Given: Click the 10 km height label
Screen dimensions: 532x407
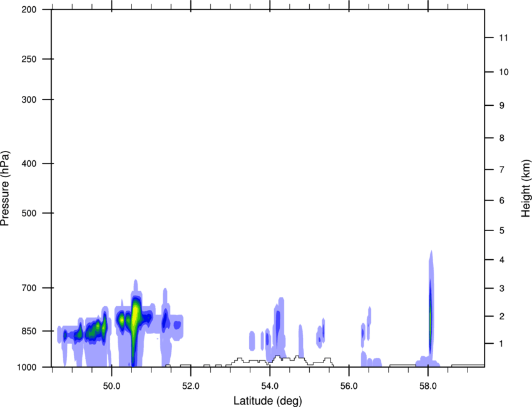Looking at the screenshot, I should (503, 72).
